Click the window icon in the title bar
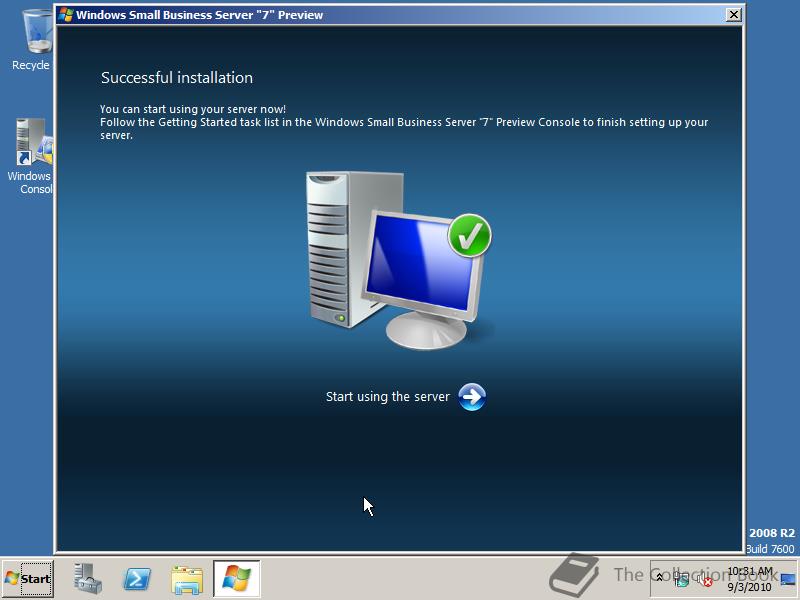Viewport: 800px width, 600px height. pos(65,14)
